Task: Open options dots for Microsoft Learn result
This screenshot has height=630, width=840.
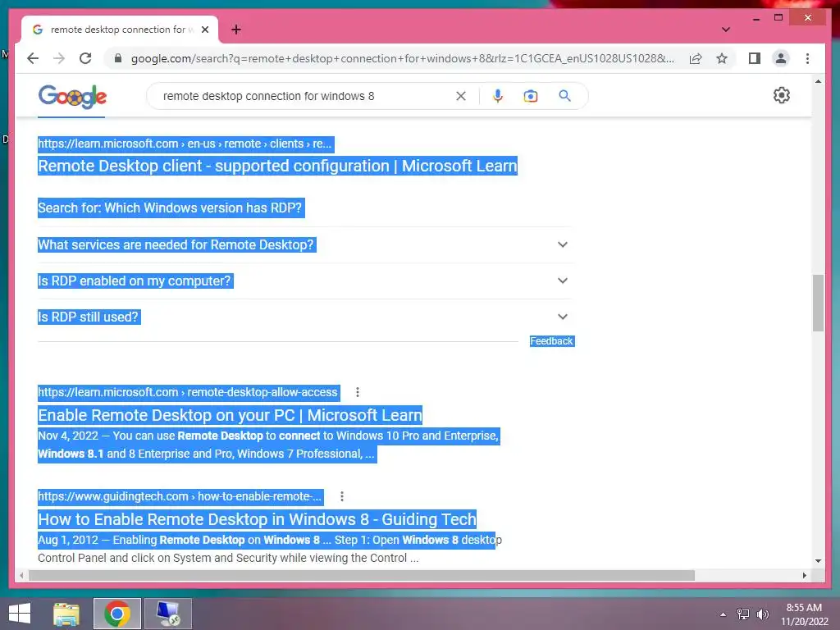Action: (358, 392)
